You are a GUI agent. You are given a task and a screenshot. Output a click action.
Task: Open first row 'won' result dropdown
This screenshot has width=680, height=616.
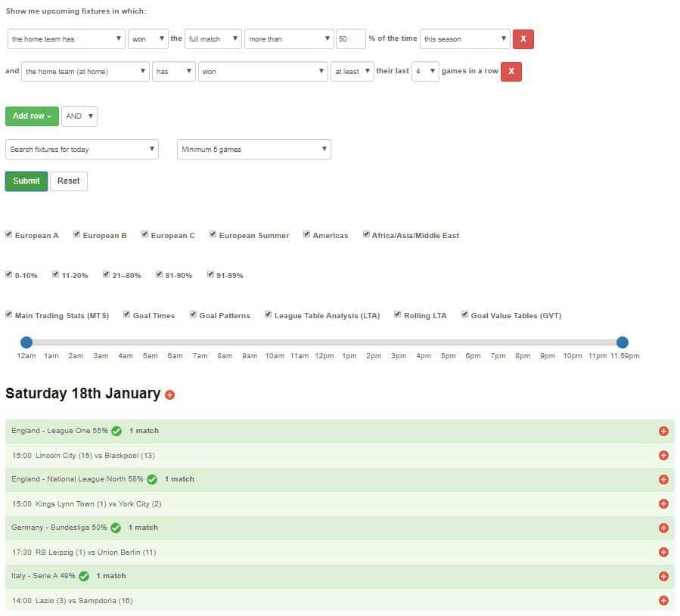[x=148, y=39]
